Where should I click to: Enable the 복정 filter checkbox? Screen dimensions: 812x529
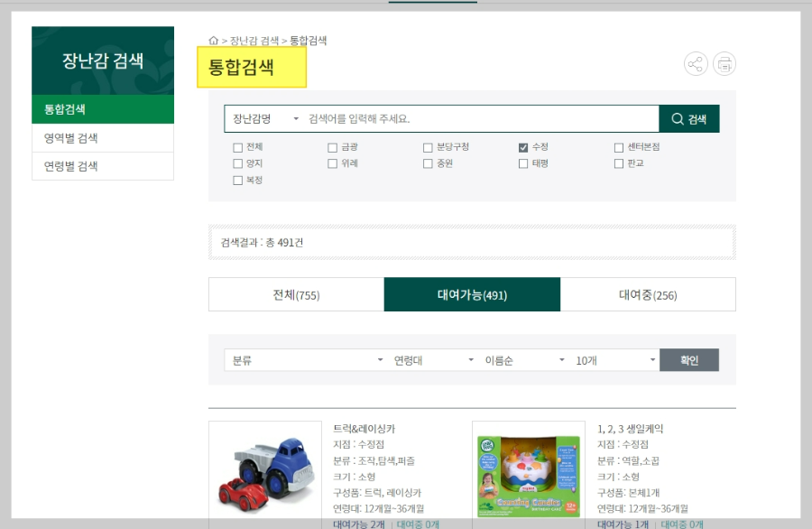[x=236, y=181]
